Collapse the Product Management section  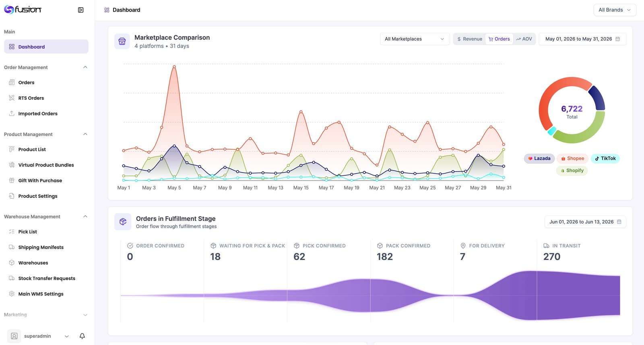(85, 134)
